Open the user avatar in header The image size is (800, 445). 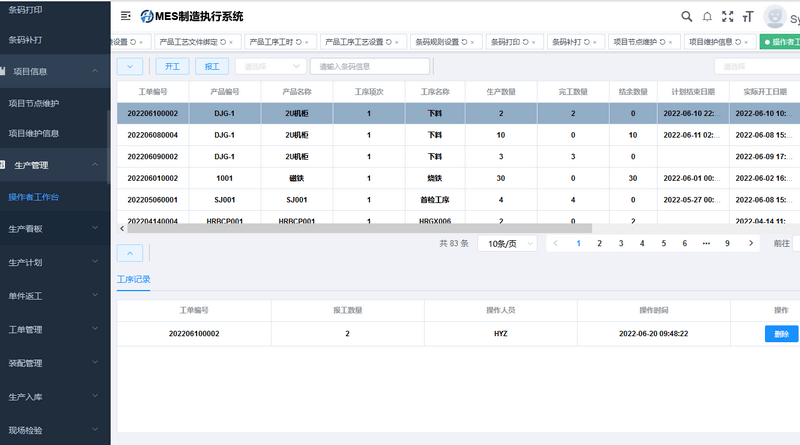click(x=774, y=16)
